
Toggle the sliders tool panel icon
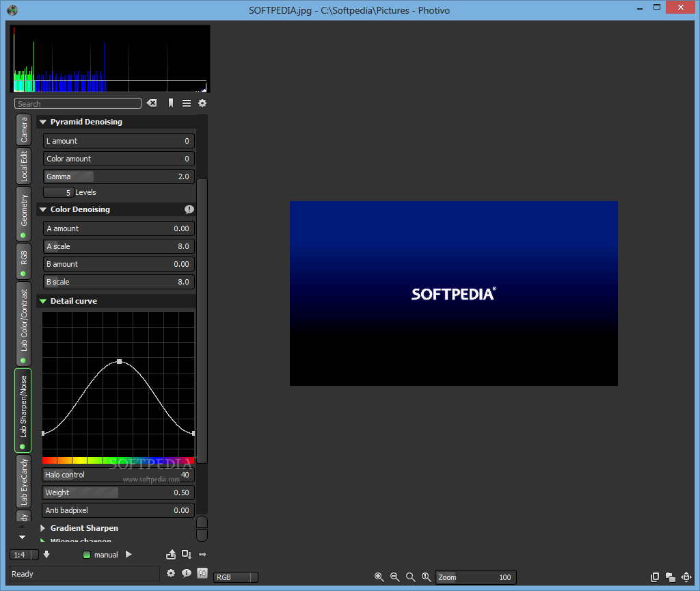[x=202, y=573]
